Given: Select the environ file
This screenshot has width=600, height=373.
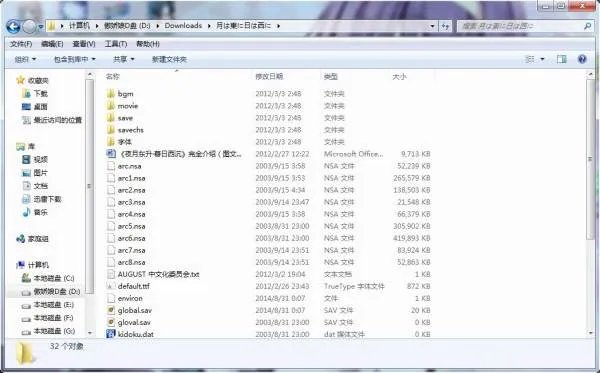Looking at the screenshot, I should point(130,298).
